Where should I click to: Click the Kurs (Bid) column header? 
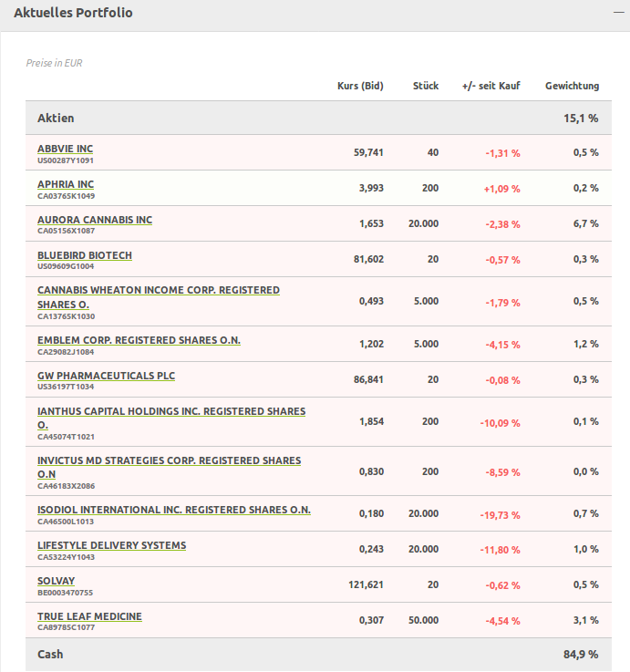tap(360, 86)
